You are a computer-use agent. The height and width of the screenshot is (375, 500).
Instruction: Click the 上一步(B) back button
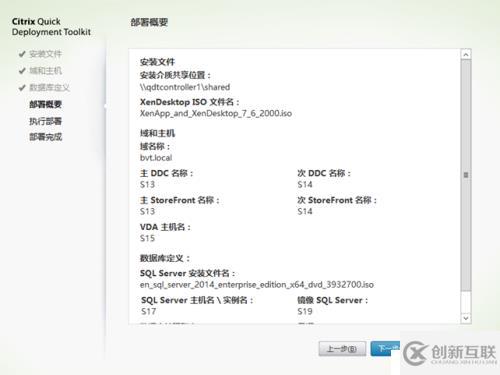coord(342,349)
